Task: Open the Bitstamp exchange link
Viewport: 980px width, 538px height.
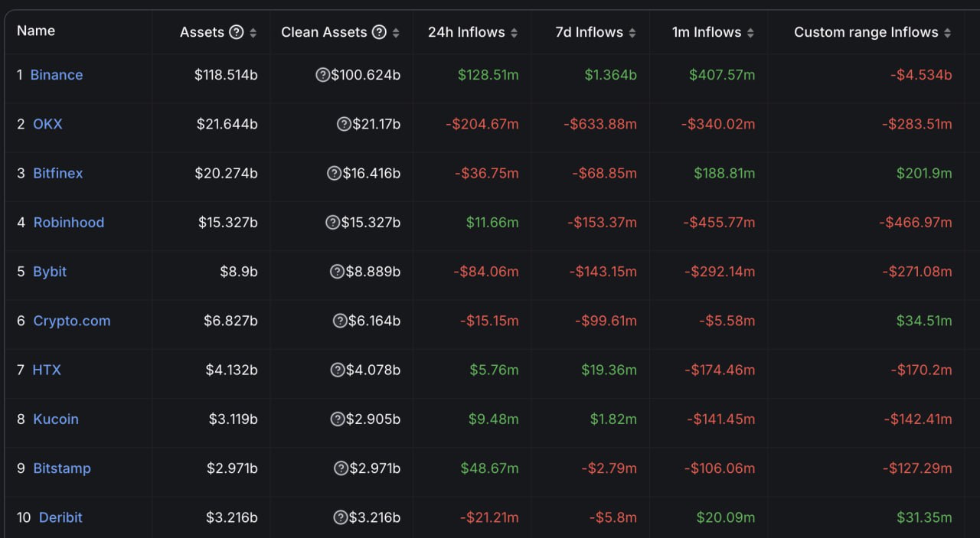Action: pyautogui.click(x=62, y=468)
